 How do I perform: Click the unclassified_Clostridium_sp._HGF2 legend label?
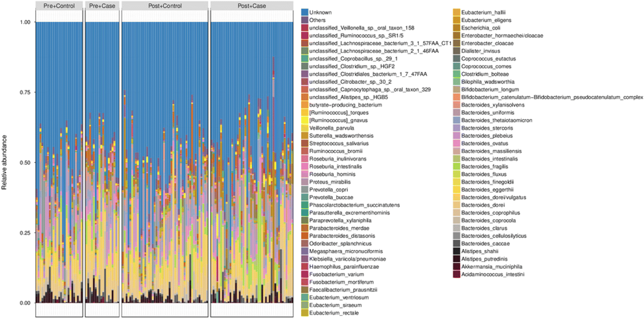pyautogui.click(x=352, y=66)
